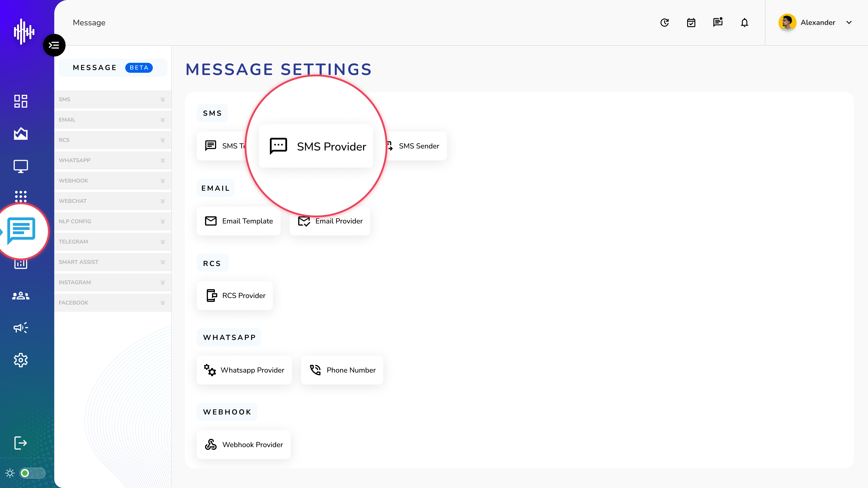Click the SMS Provider speech bubble icon
This screenshot has height=488, width=868.
(278, 146)
